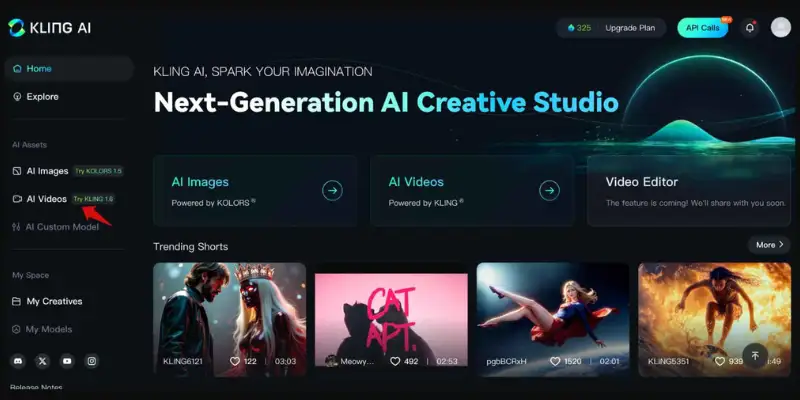The image size is (800, 400).
Task: Like the KLING5351 video heart icon
Action: click(720, 361)
